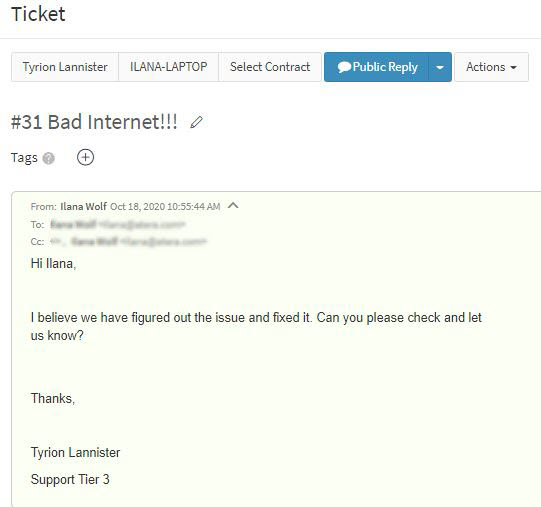The height and width of the screenshot is (507, 541).
Task: Click the Tags label
Action: click(x=24, y=158)
